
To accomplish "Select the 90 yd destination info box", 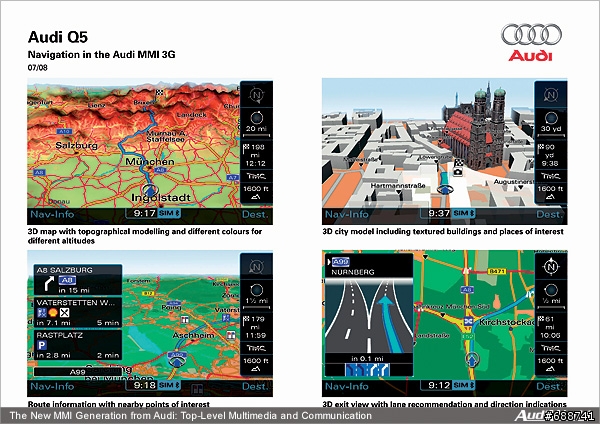I will click(551, 155).
